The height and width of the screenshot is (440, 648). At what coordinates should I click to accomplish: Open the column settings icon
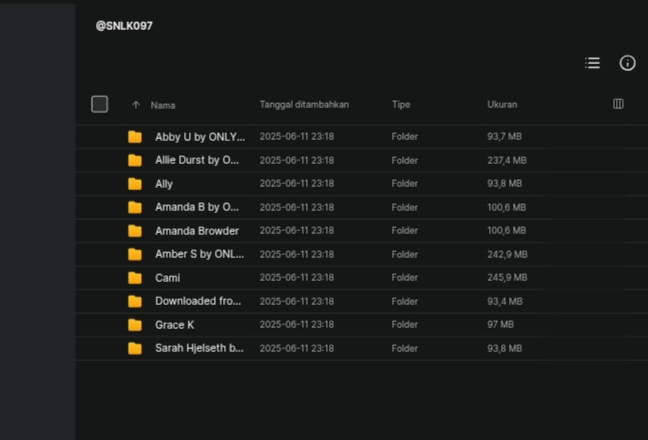pos(618,104)
